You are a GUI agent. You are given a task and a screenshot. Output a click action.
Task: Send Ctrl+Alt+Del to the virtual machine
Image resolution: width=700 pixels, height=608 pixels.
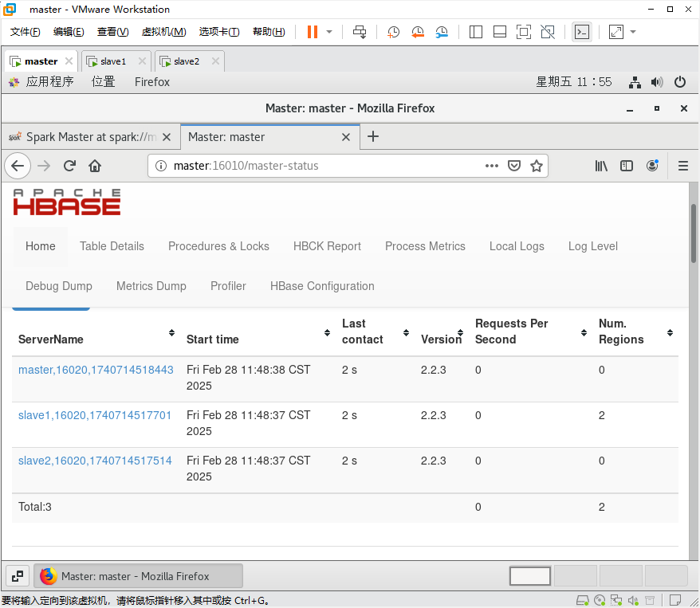(360, 32)
